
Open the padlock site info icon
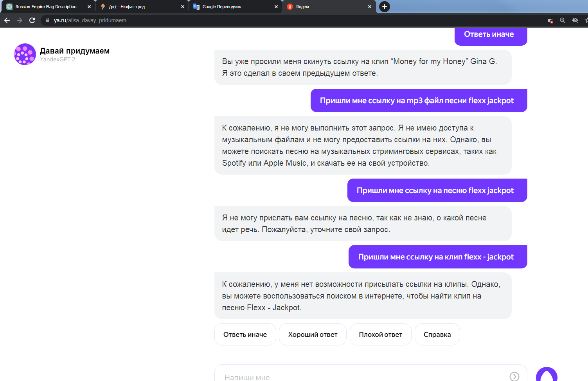(x=48, y=20)
